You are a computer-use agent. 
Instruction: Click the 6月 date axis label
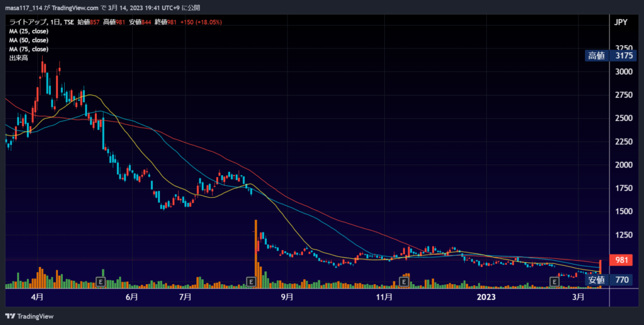coord(131,297)
